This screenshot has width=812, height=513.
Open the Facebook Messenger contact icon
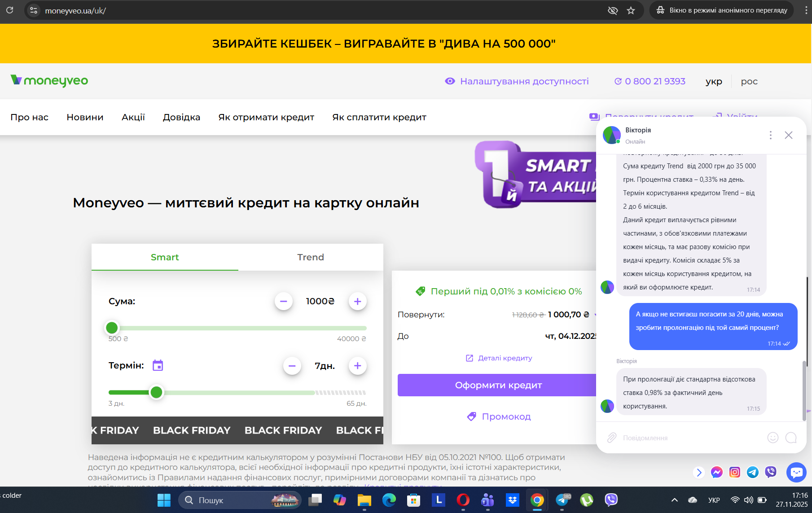[717, 472]
